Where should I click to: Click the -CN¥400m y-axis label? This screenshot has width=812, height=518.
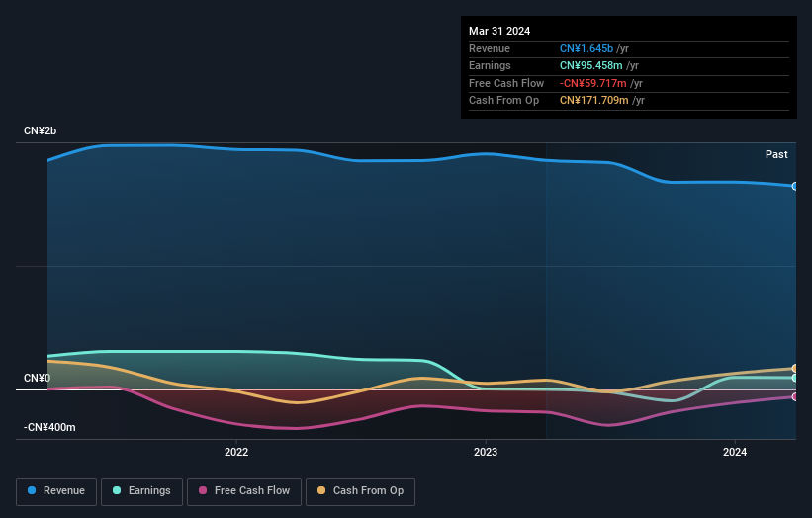pos(49,427)
